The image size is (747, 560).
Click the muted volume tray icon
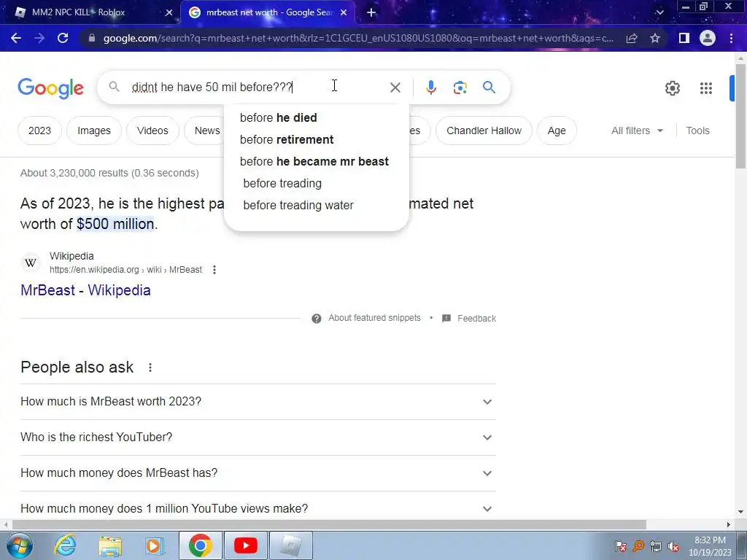click(673, 546)
